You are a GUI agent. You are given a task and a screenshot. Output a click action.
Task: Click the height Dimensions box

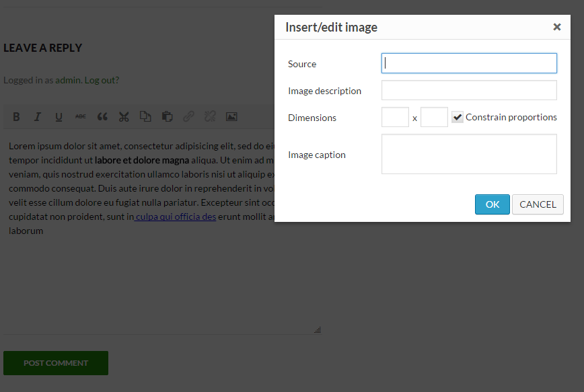[x=434, y=117]
